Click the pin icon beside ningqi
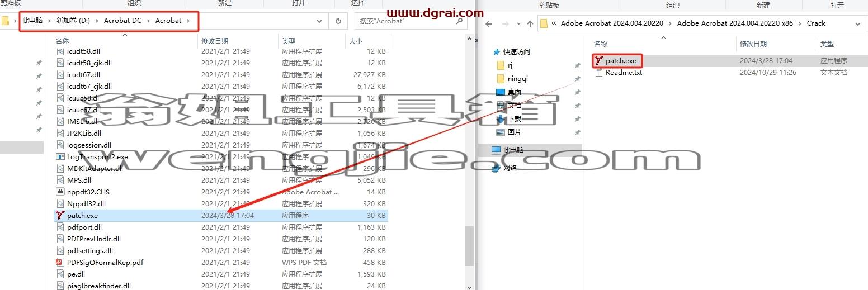The width and height of the screenshot is (868, 290). tap(577, 79)
